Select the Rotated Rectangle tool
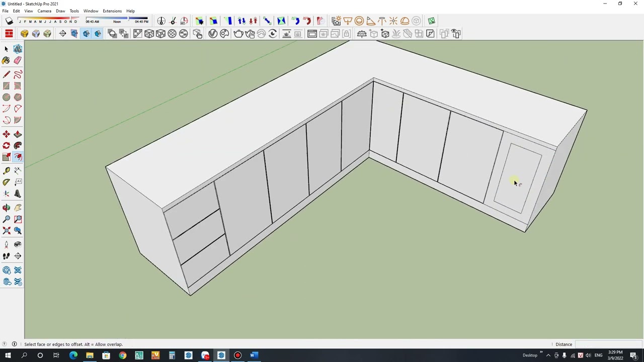The width and height of the screenshot is (644, 362). 18,86
